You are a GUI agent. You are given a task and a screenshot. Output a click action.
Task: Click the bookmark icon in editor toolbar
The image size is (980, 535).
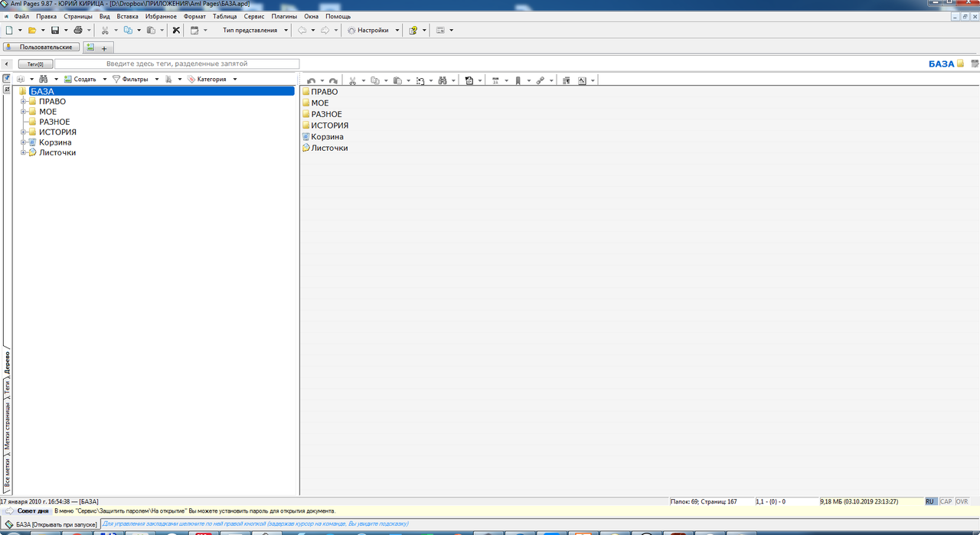coord(518,80)
